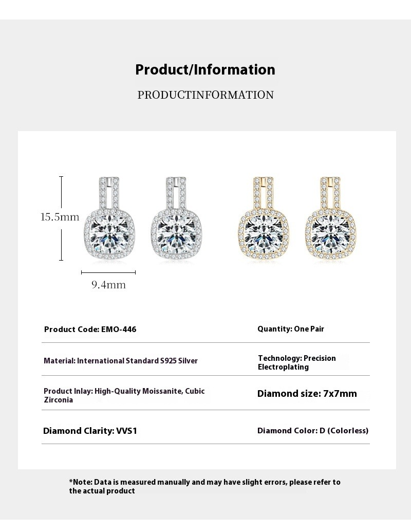Click the manual measurement note at bottom
Screen dimensions: 411x532
[x=204, y=486]
